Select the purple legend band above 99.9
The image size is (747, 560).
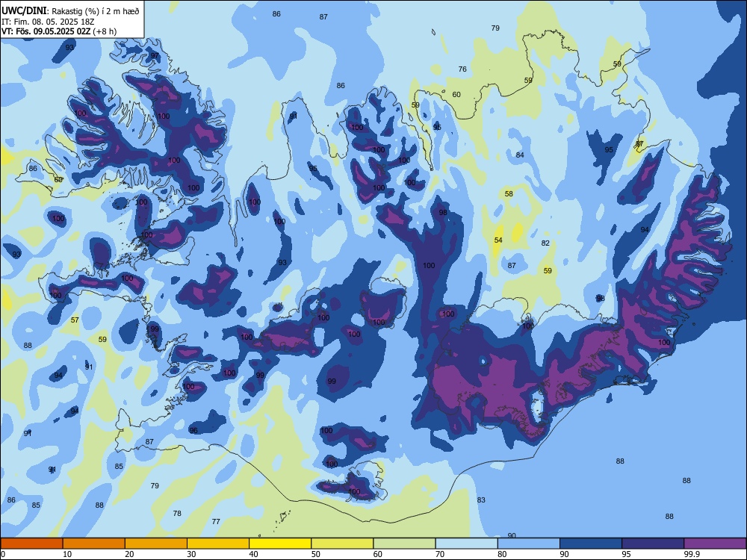point(715,544)
